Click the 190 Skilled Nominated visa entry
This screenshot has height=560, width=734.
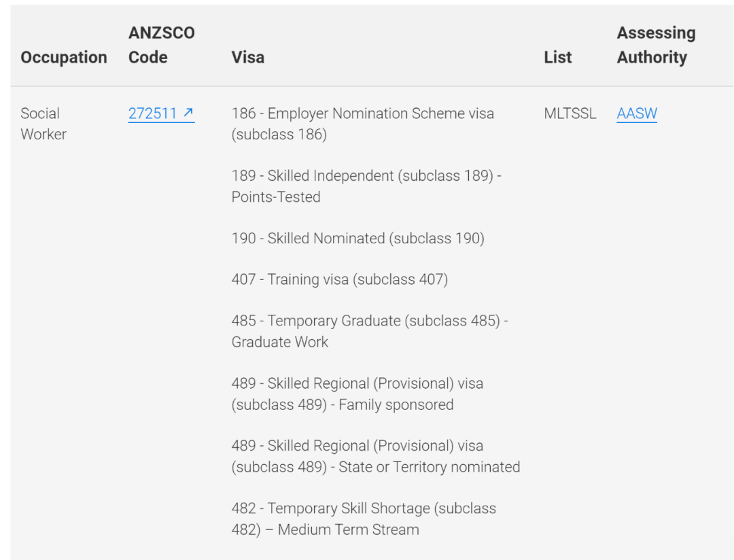357,238
